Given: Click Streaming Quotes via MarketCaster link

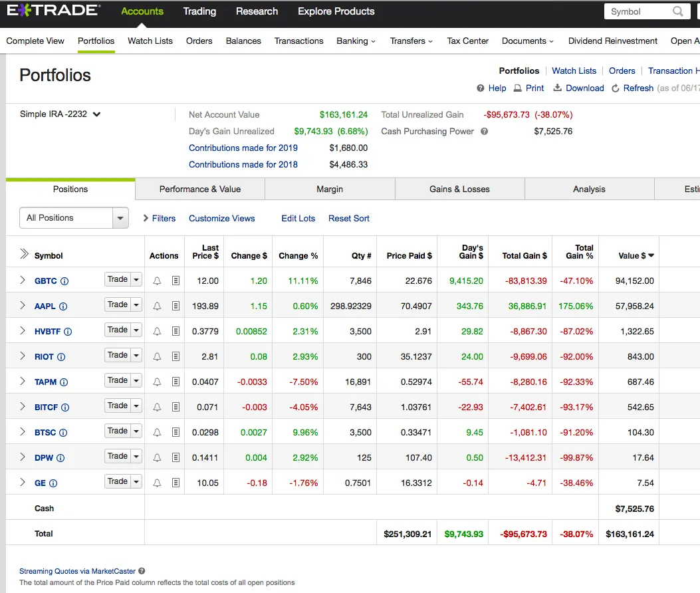Looking at the screenshot, I should pos(77,571).
